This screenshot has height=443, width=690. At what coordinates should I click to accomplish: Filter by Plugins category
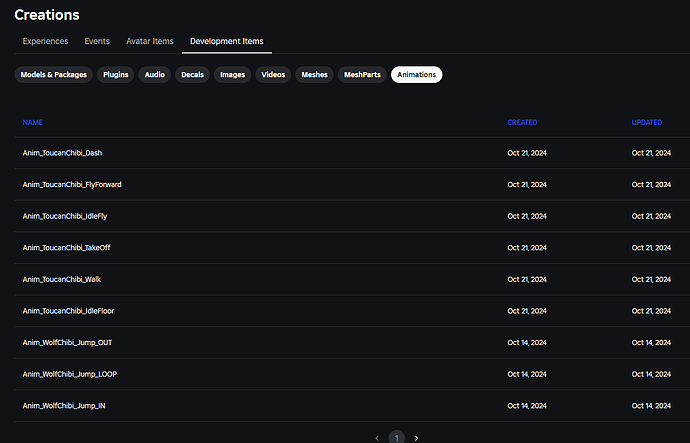116,75
